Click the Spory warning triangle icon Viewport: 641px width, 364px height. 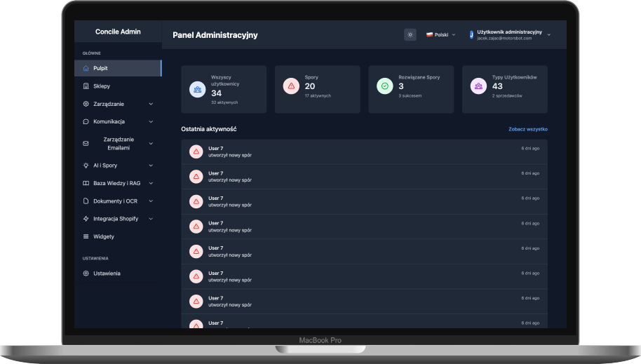[290, 86]
